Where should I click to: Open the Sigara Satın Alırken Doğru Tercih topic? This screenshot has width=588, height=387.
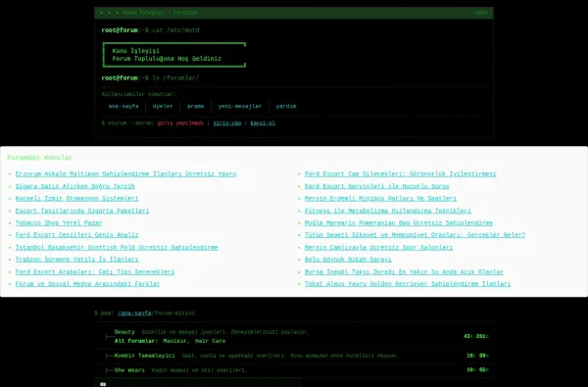pyautogui.click(x=75, y=186)
